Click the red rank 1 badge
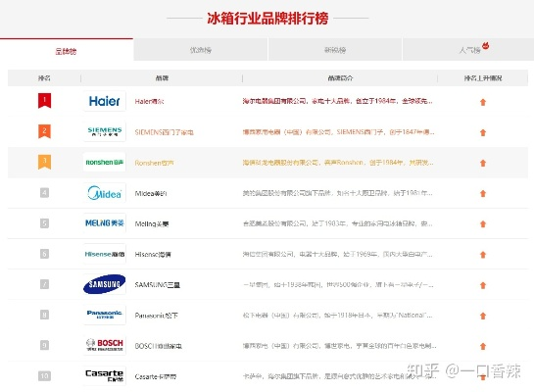The width and height of the screenshot is (534, 392). pyautogui.click(x=44, y=101)
